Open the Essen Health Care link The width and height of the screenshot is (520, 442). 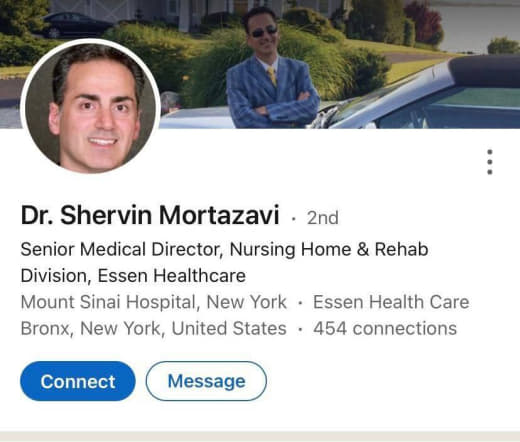click(x=391, y=302)
